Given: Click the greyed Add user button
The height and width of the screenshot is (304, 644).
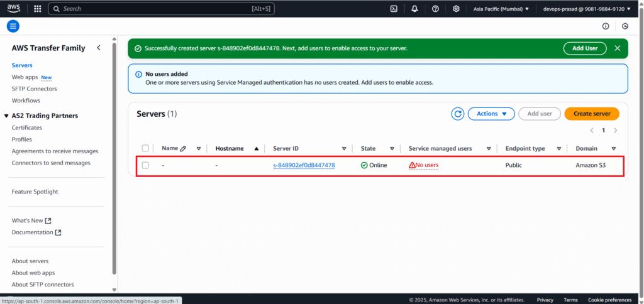Looking at the screenshot, I should coord(539,114).
